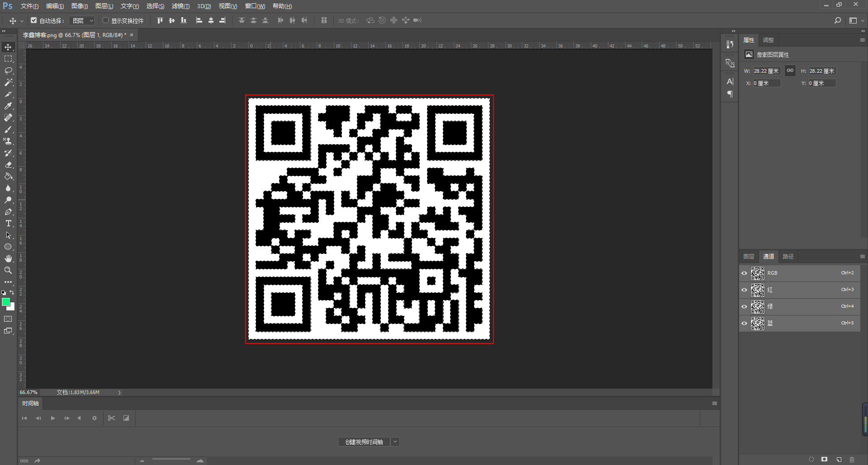
Task: Select the Magic Wand tool
Action: pos(8,82)
